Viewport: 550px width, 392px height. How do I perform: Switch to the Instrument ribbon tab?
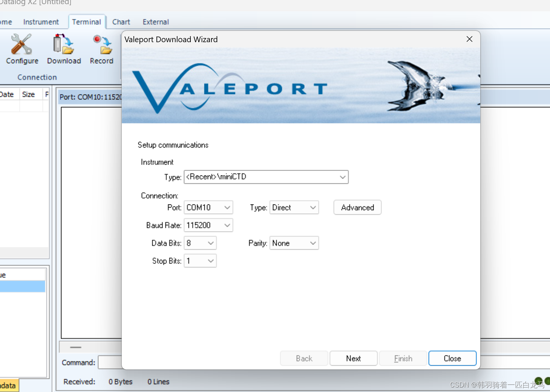point(41,22)
